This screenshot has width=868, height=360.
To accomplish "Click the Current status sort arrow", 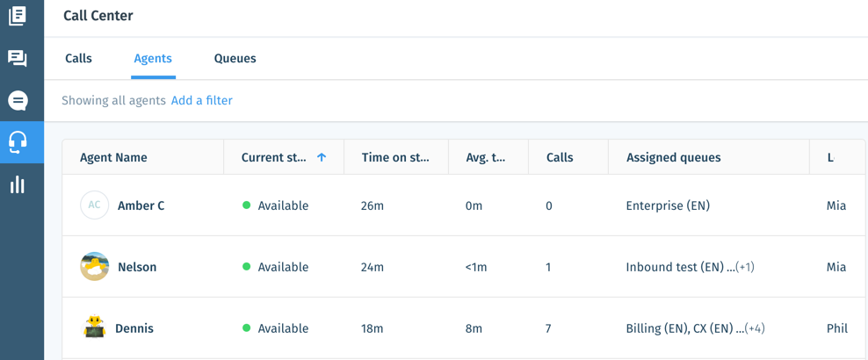I will (x=321, y=157).
